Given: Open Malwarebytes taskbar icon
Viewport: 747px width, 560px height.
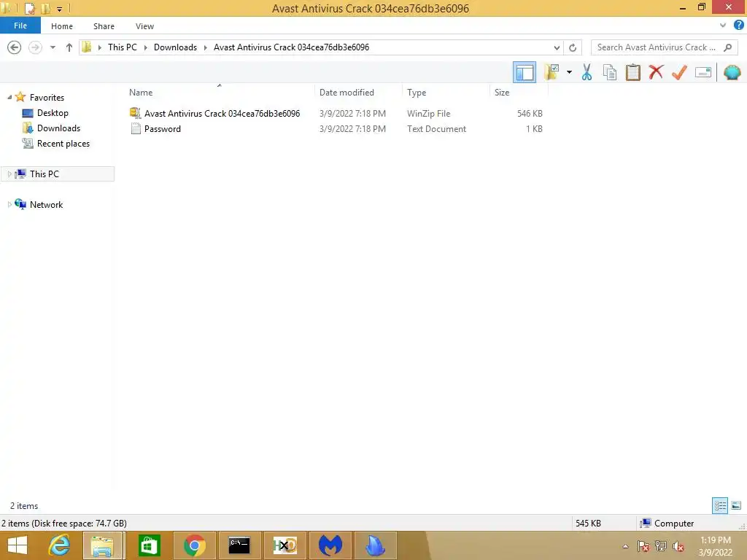Looking at the screenshot, I should (x=330, y=545).
